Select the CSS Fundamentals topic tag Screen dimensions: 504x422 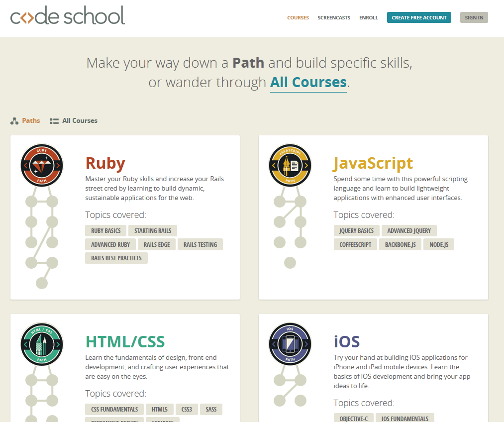114,410
